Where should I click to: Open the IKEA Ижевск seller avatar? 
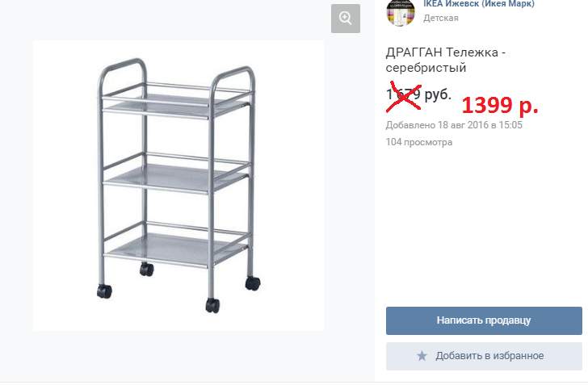[x=401, y=13]
